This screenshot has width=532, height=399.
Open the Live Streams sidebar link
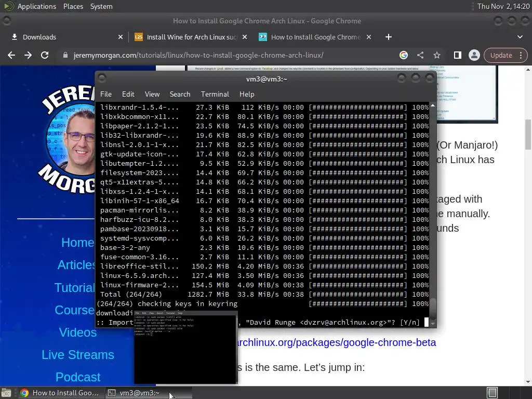coord(78,355)
